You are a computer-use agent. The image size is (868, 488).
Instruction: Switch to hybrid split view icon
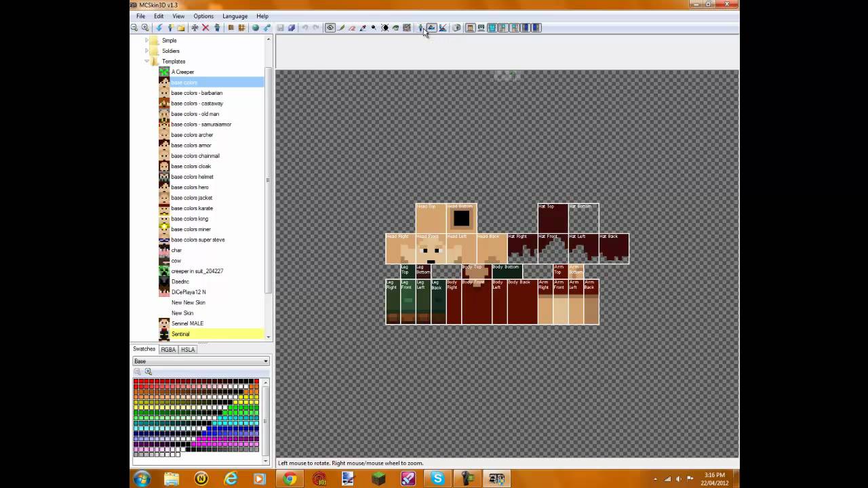click(443, 28)
